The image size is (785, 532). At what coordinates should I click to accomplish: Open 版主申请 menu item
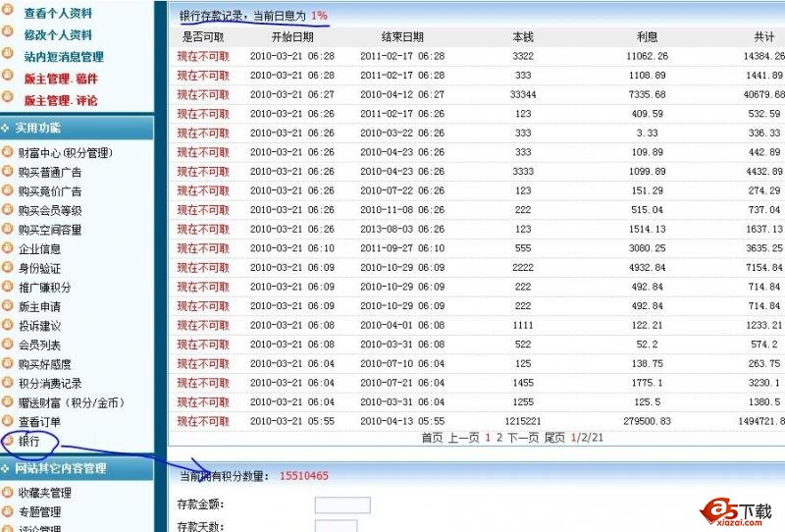(x=39, y=306)
